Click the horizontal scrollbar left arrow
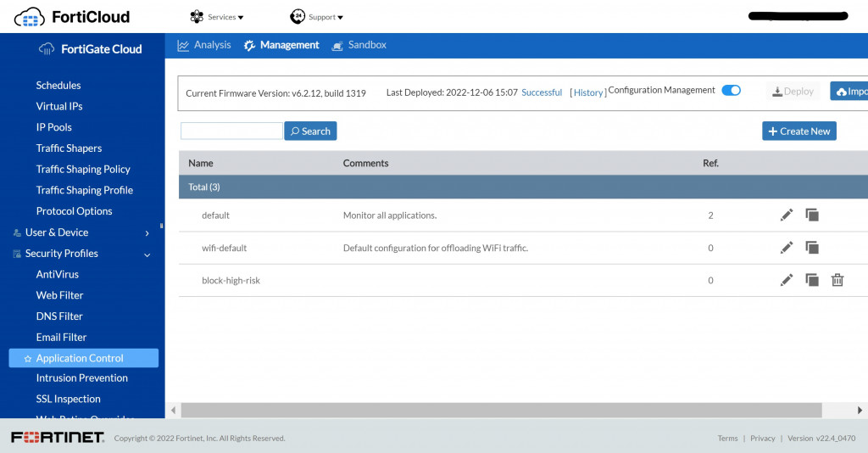Viewport: 868px width, 453px height. click(x=173, y=411)
